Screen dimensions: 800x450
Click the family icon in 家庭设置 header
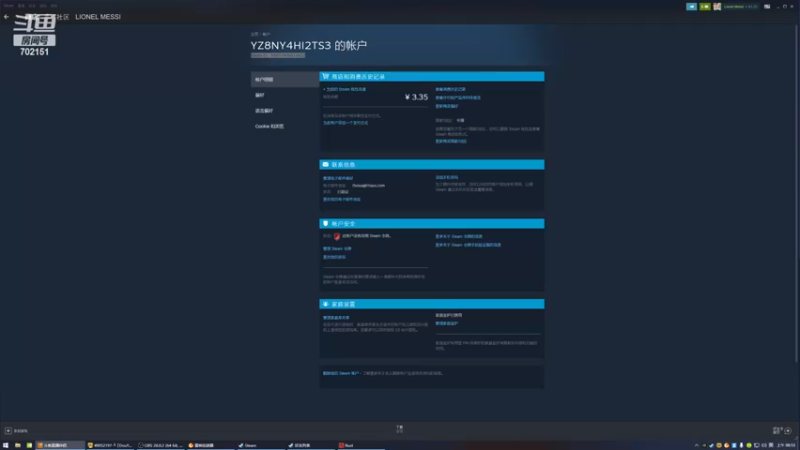(x=326, y=304)
